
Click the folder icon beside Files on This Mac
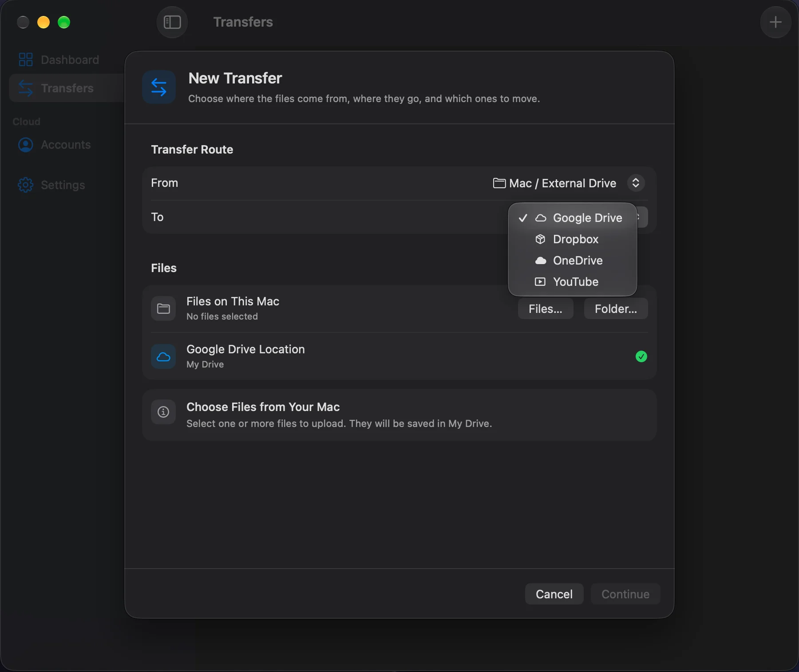pos(163,308)
